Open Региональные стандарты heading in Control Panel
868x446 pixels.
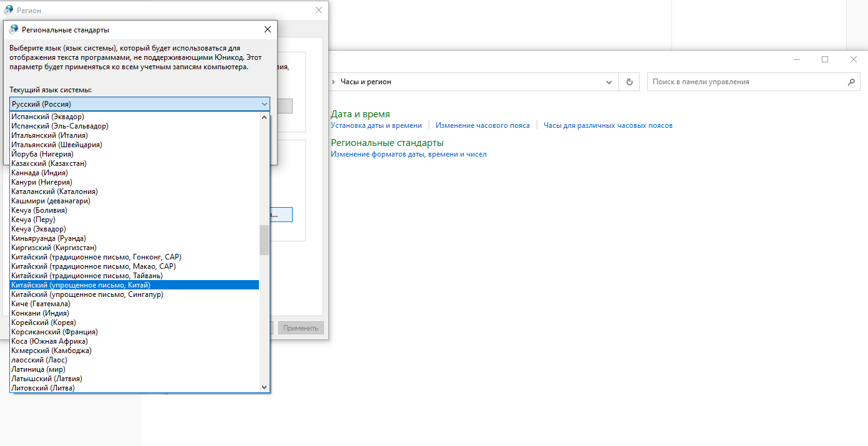point(387,143)
